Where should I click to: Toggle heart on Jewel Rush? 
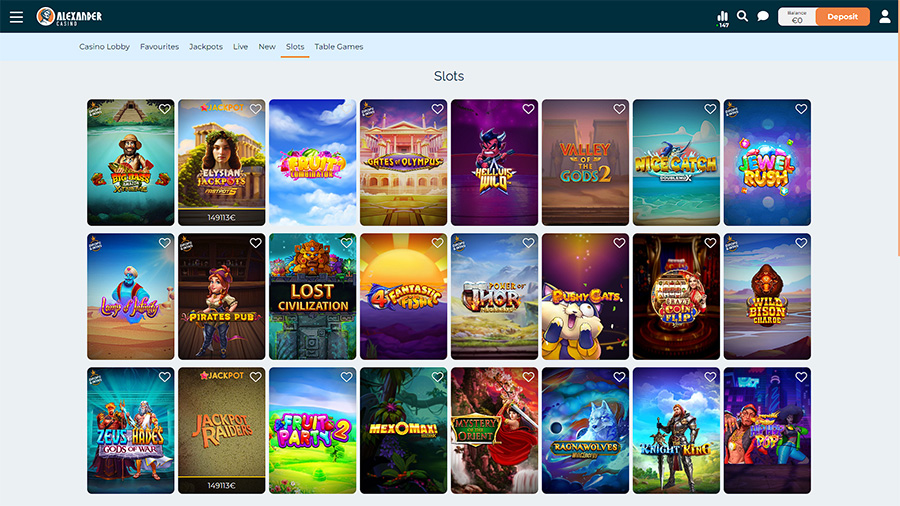pos(801,108)
